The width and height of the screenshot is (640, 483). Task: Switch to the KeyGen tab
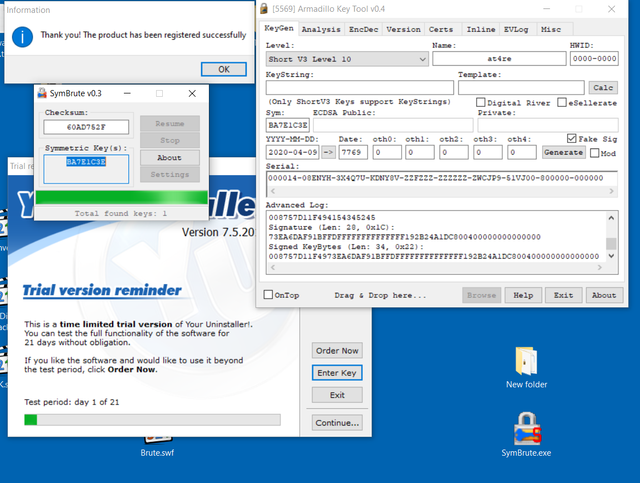point(279,28)
